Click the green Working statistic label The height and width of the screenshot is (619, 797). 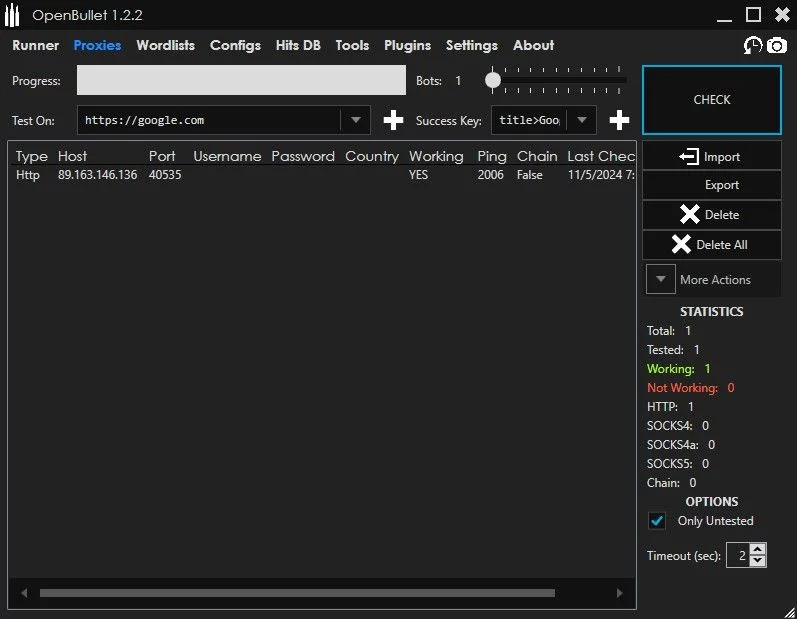tap(670, 369)
